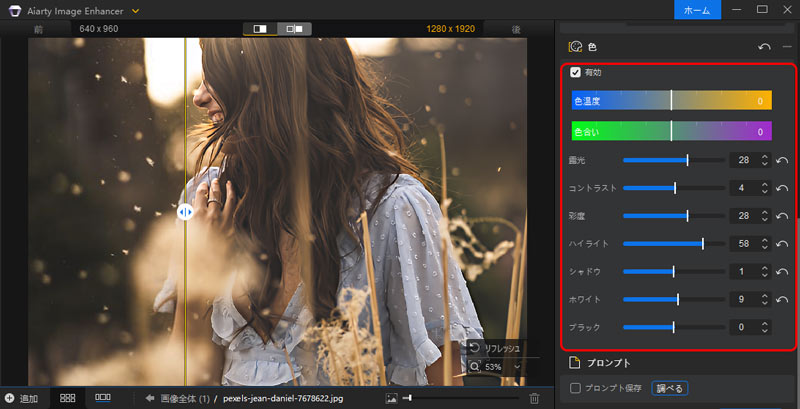Select split compare view mode
Image resolution: width=800 pixels, height=409 pixels.
260,29
